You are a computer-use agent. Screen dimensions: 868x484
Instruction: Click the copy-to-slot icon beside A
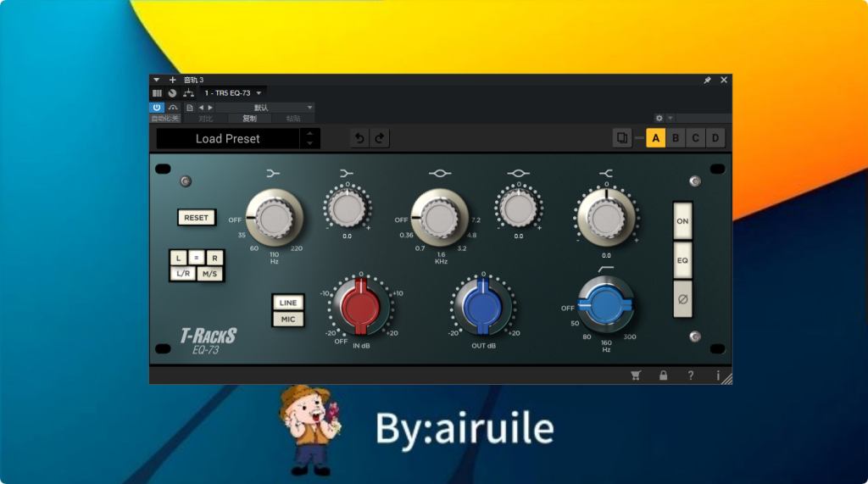click(622, 138)
